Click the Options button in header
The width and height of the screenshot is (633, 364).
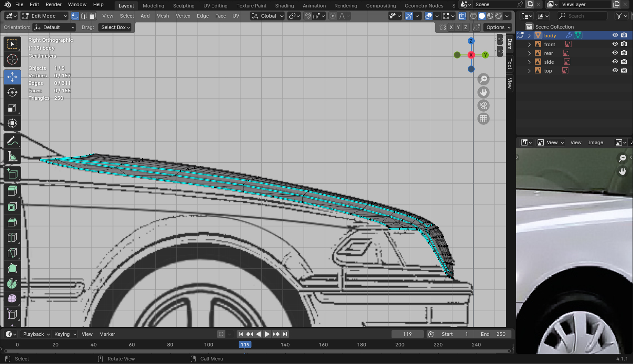tap(498, 27)
